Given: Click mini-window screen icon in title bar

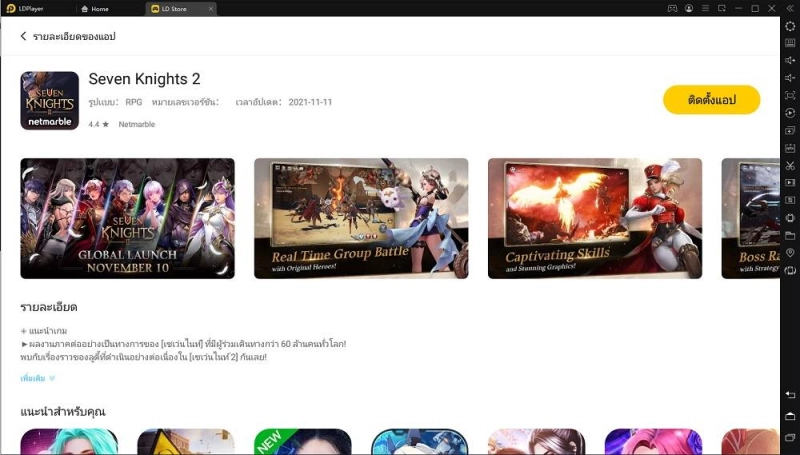Looking at the screenshot, I should (721, 8).
